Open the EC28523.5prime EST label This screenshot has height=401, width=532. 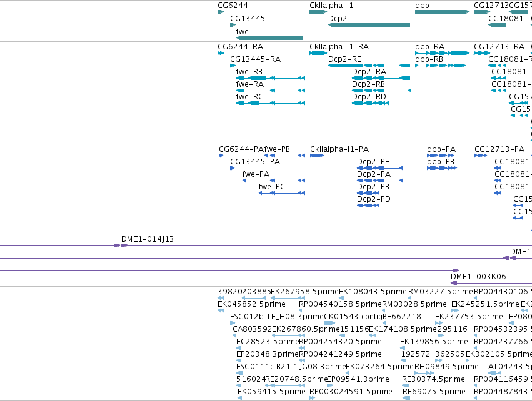pyautogui.click(x=268, y=342)
